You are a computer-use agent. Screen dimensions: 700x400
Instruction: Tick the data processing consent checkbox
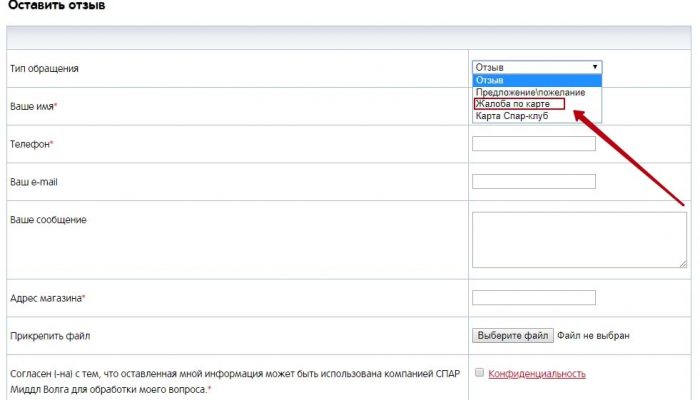[479, 373]
